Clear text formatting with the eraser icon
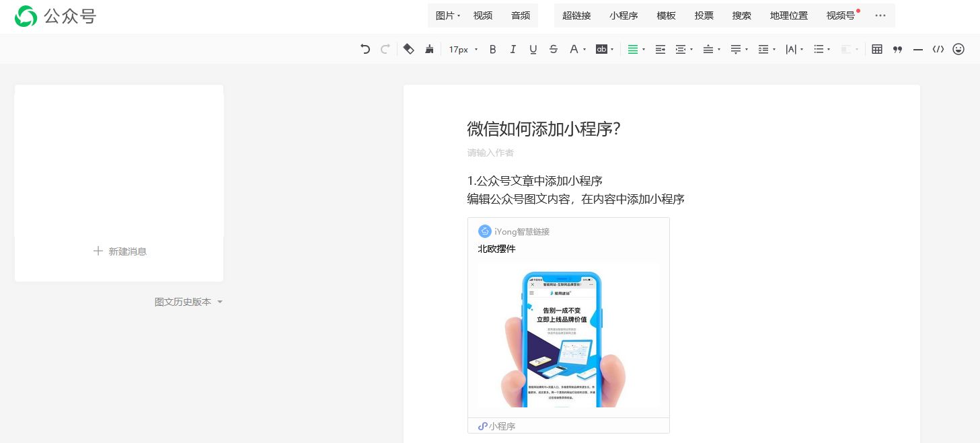 click(x=409, y=48)
